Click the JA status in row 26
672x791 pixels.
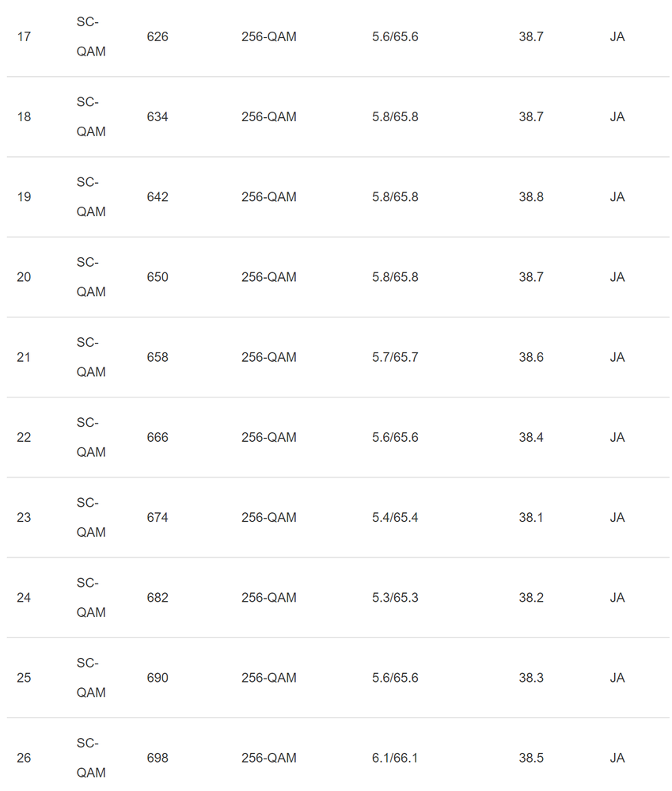(617, 758)
